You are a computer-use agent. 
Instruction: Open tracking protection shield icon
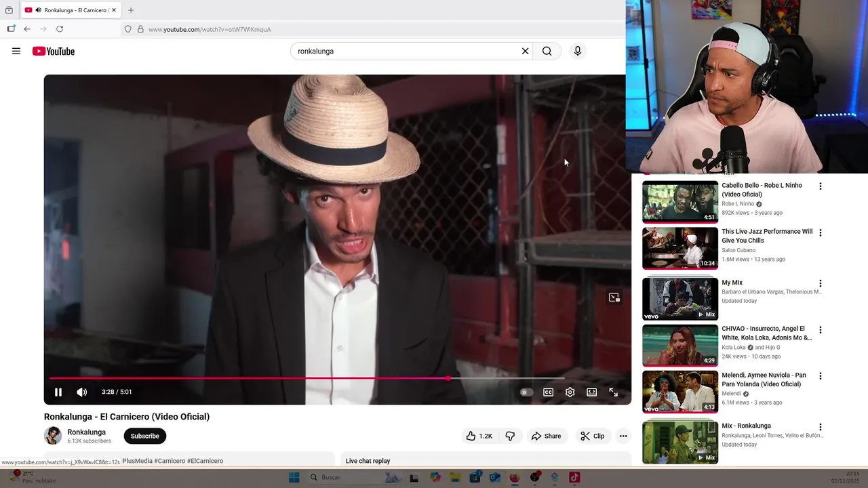pyautogui.click(x=127, y=29)
